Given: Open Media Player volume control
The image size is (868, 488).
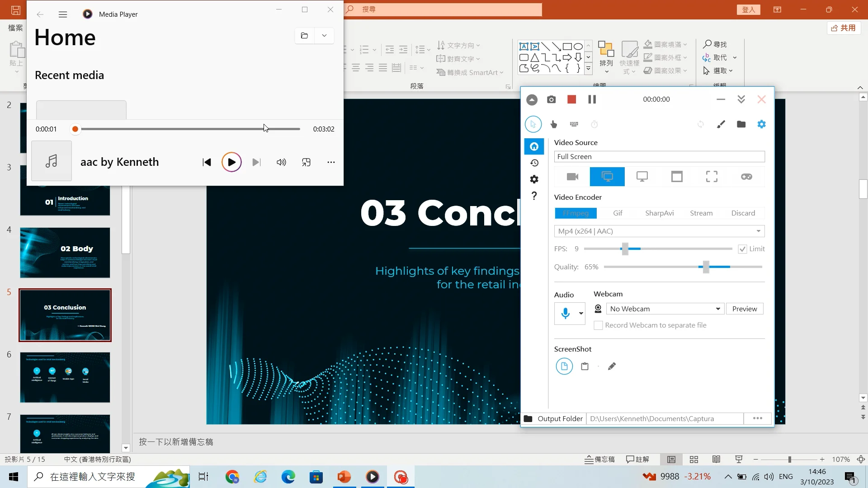Looking at the screenshot, I should click(281, 162).
